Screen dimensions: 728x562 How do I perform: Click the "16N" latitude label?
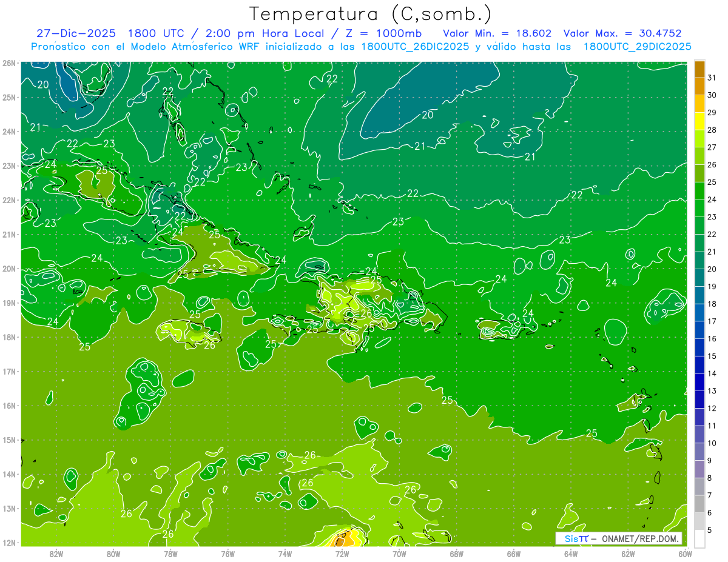coord(9,406)
